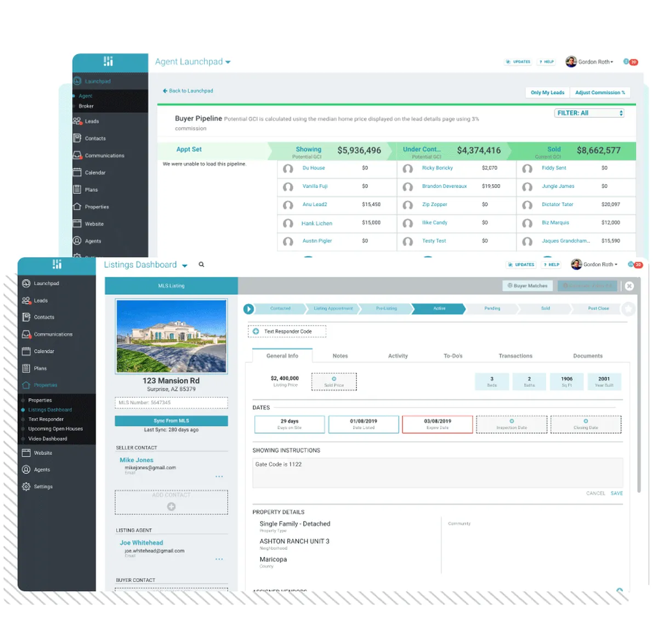Click Adjust Commission % button
Screen dimensions: 658x644
(x=600, y=93)
